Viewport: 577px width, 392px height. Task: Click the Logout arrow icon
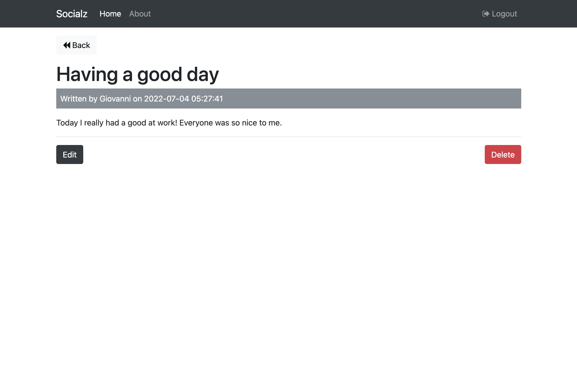[485, 14]
